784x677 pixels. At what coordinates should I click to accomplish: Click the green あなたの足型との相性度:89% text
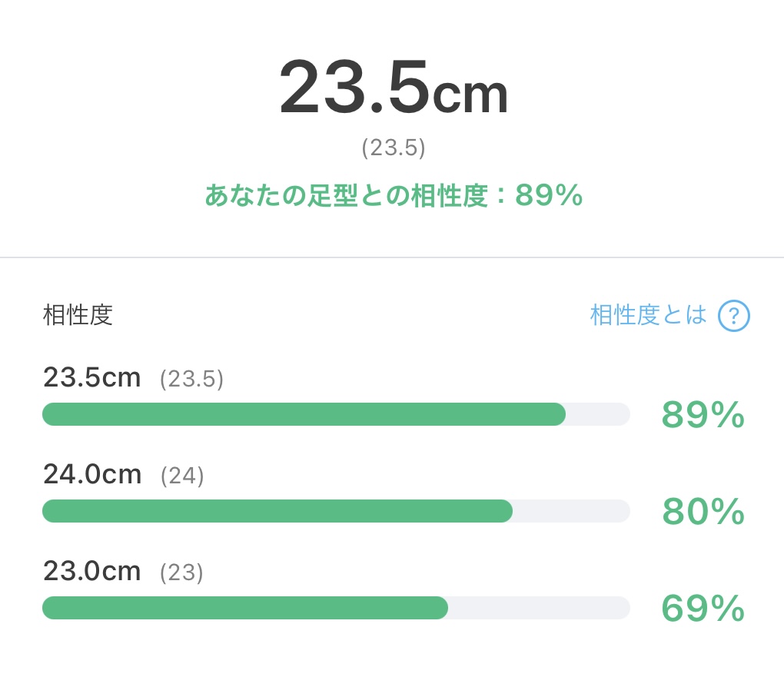pos(394,195)
